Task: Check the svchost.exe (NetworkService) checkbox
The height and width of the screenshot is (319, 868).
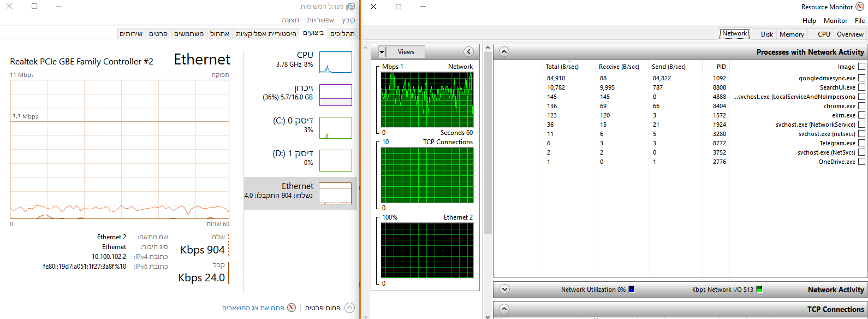Action: (x=861, y=125)
